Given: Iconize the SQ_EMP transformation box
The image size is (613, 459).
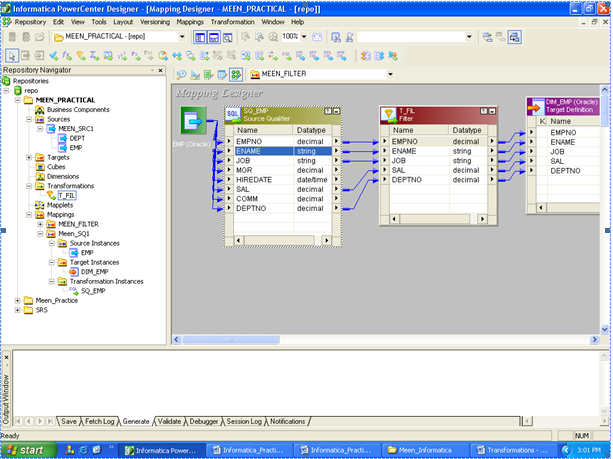Looking at the screenshot, I should tap(336, 111).
